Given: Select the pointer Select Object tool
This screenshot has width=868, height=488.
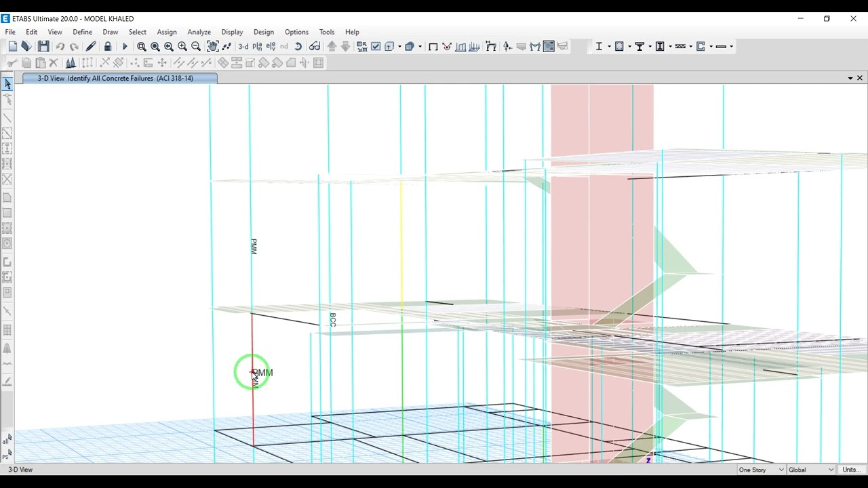Looking at the screenshot, I should tap(7, 83).
